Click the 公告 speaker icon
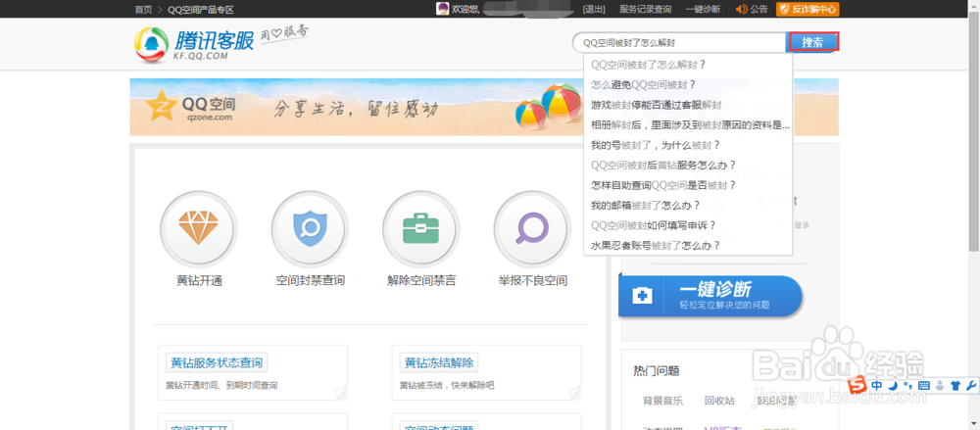Viewport: 980px width, 430px height. 741,9
